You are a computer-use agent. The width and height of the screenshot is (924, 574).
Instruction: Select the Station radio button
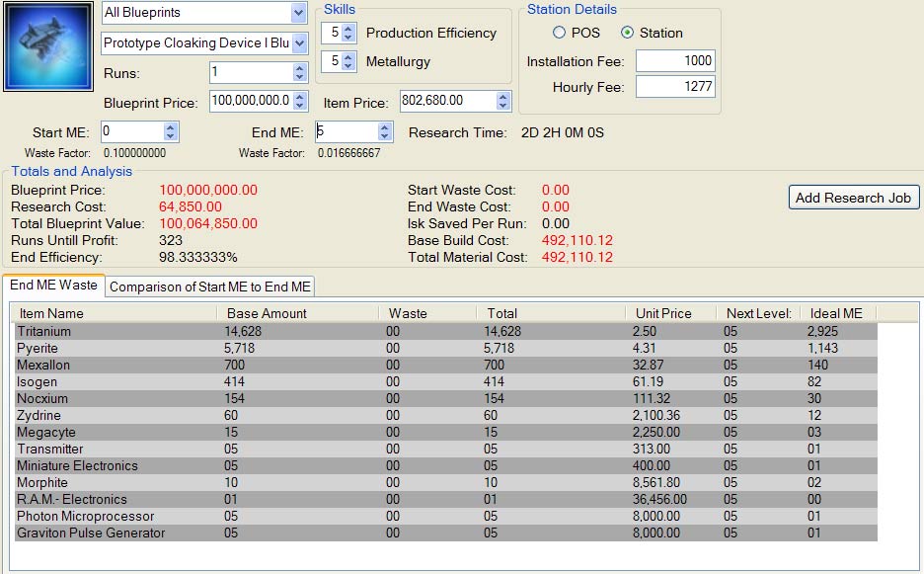[x=628, y=33]
